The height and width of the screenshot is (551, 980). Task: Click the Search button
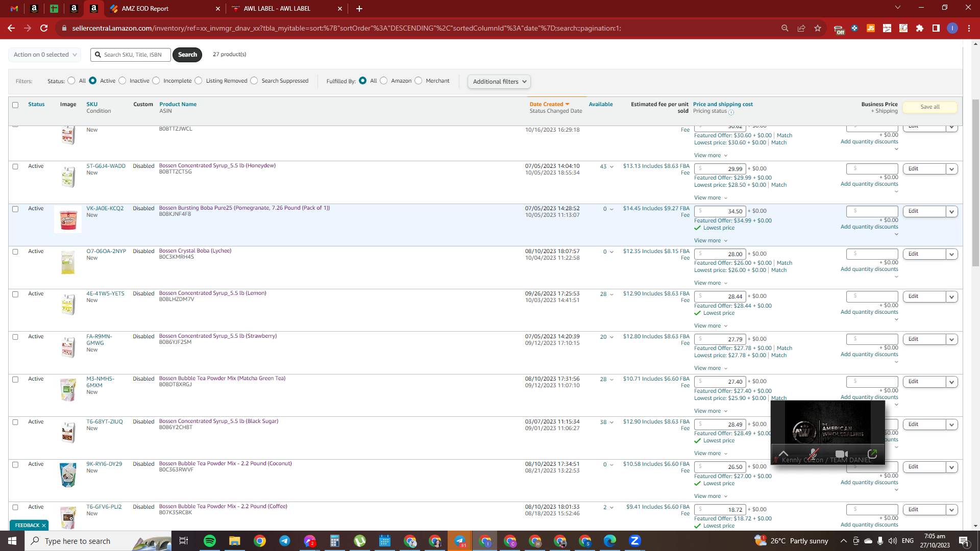tap(187, 55)
